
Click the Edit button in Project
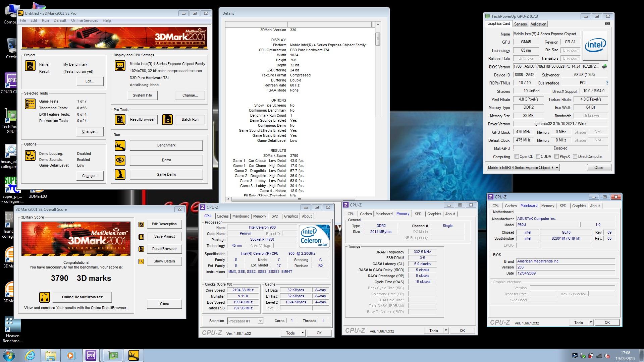pos(90,81)
